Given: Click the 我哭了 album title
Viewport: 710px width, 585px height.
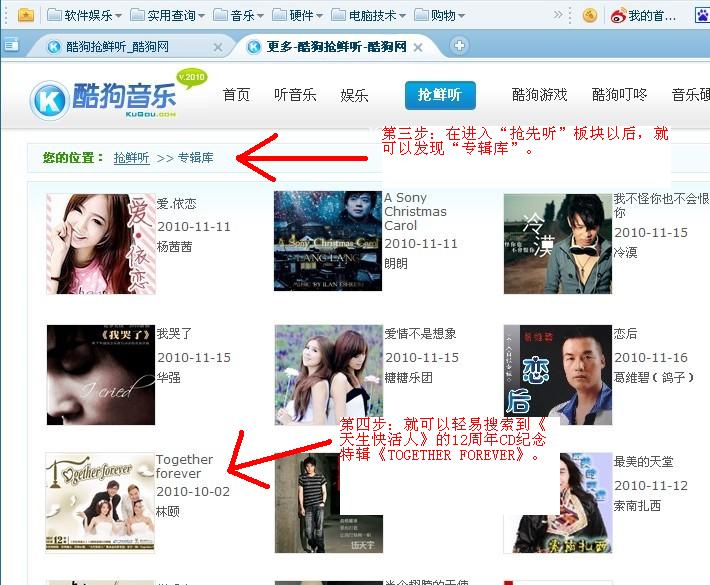Looking at the screenshot, I should (174, 334).
